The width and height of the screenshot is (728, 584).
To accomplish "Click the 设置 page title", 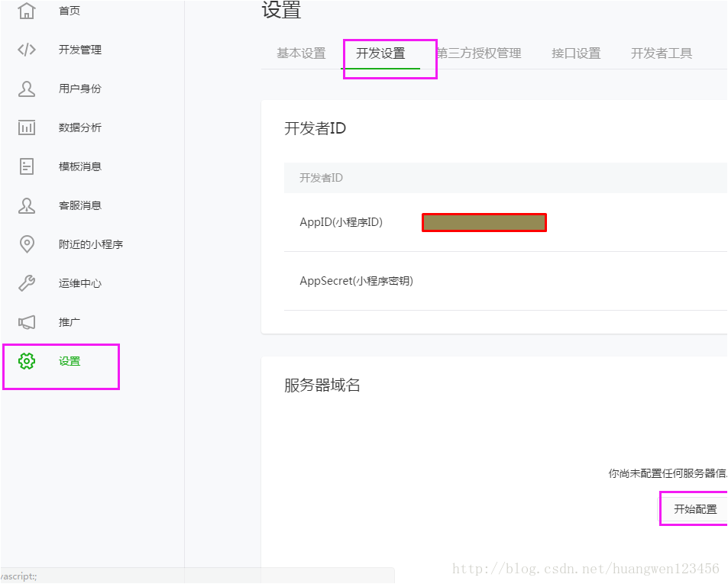I will [281, 10].
